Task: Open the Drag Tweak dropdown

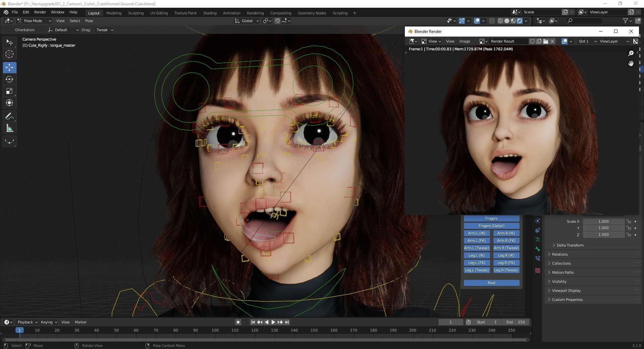Action: click(104, 30)
